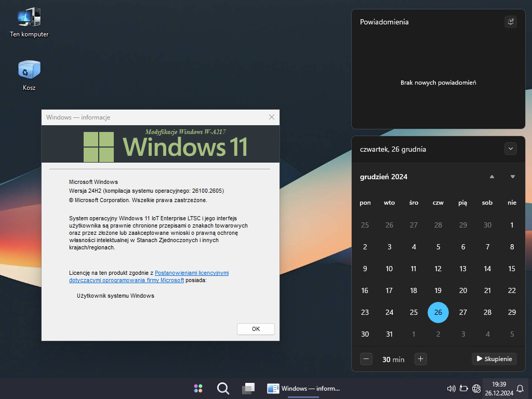Decrease focus time with minus button
This screenshot has height=399, width=532.
click(x=366, y=359)
